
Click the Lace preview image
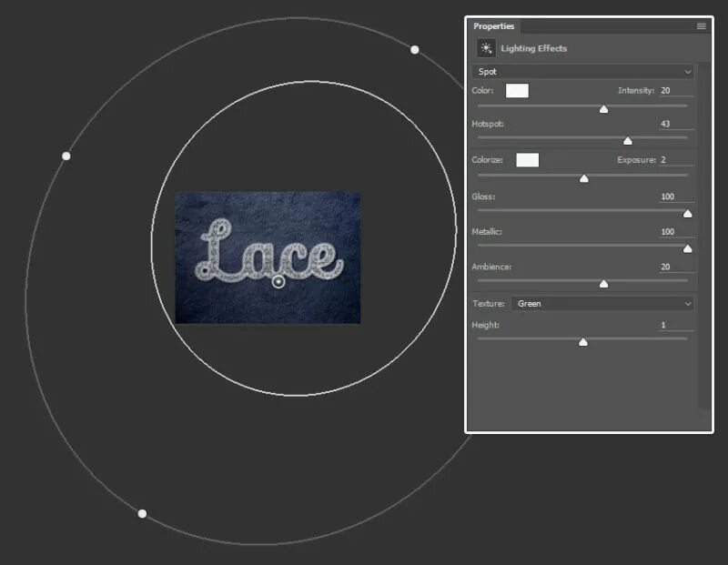click(x=268, y=257)
